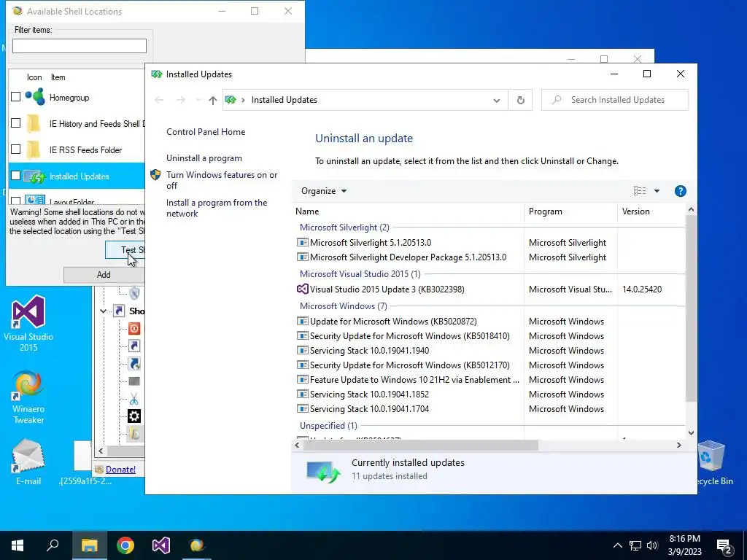This screenshot has height=560, width=747.
Task: Select Servicing Stack 10.0.19041.1852
Action: click(x=369, y=394)
